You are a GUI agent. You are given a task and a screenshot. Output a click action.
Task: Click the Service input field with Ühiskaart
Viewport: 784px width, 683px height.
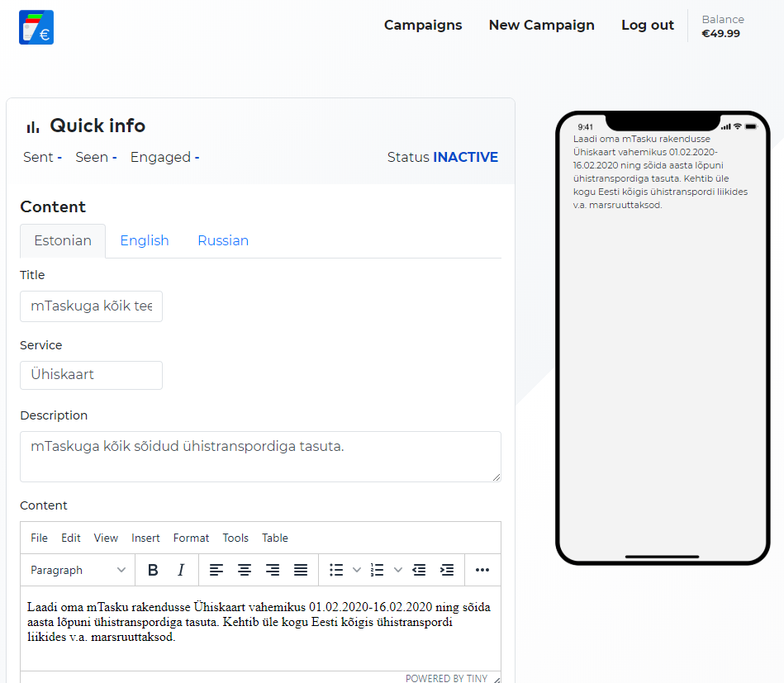point(91,375)
